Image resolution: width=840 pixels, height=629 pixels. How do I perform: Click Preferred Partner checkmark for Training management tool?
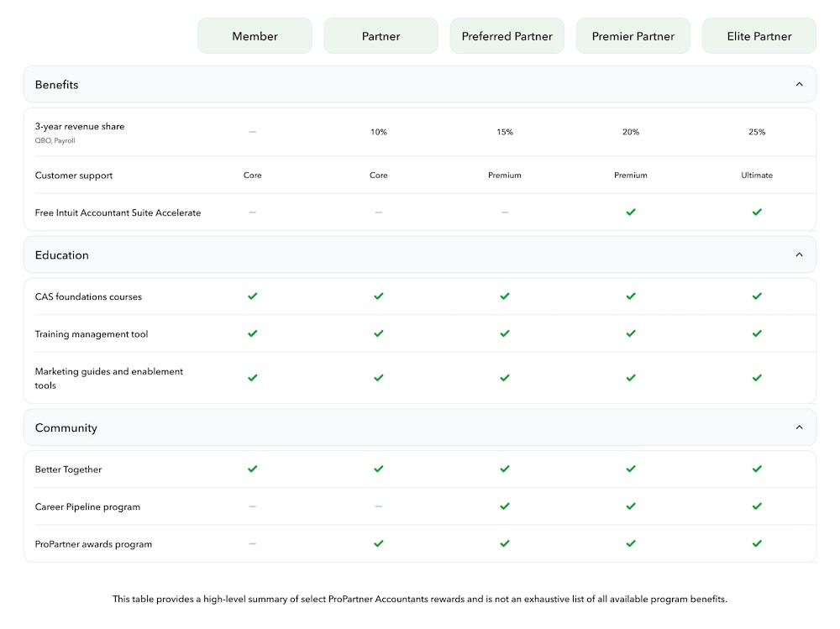[x=505, y=333]
